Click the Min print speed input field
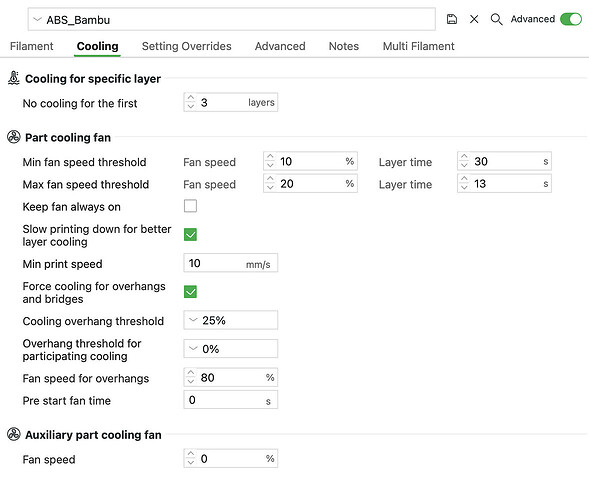Screen dimensions: 589x500 click(231, 263)
